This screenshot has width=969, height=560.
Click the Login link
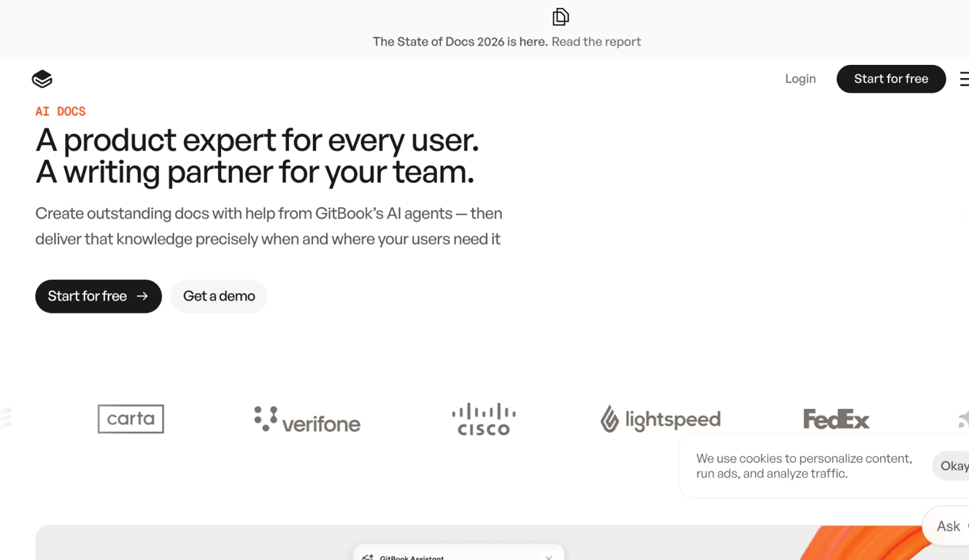[800, 79]
